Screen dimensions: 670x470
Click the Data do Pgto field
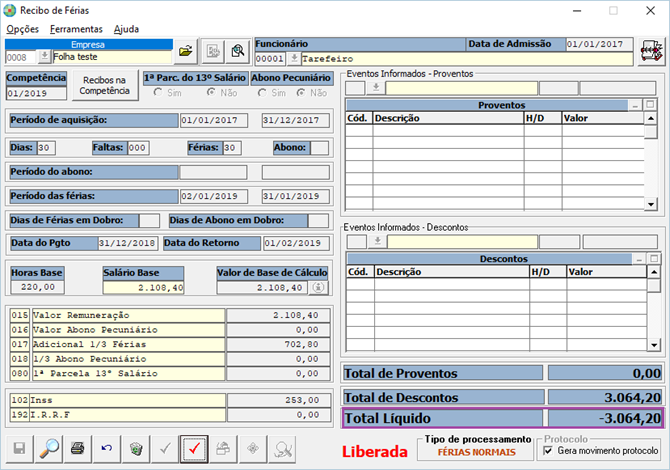(x=128, y=243)
